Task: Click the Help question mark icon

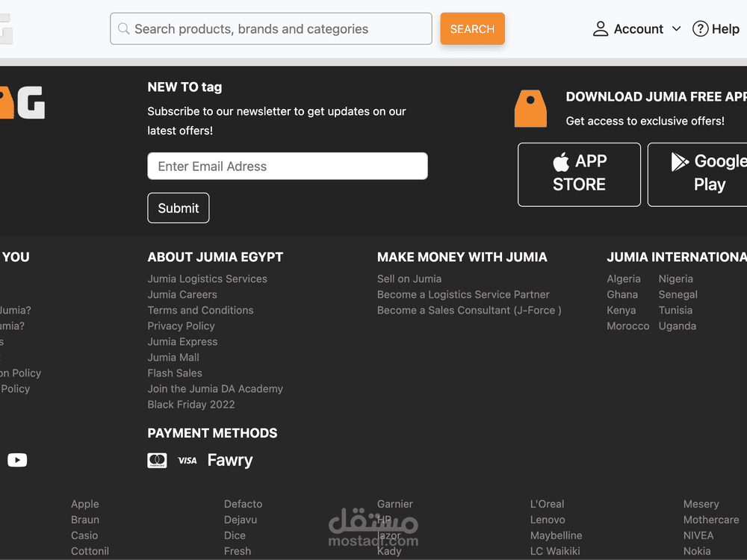Action: [x=700, y=28]
